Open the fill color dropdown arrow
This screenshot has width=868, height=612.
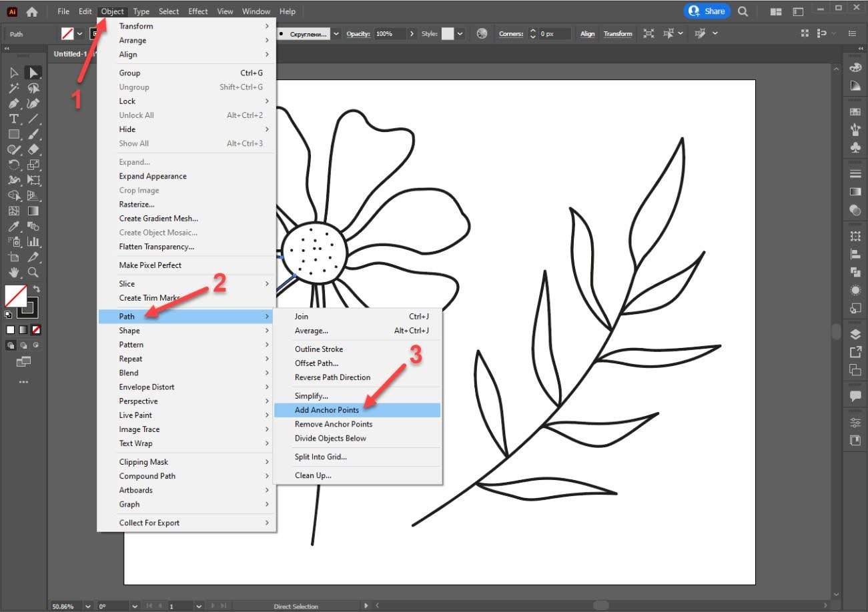click(80, 33)
